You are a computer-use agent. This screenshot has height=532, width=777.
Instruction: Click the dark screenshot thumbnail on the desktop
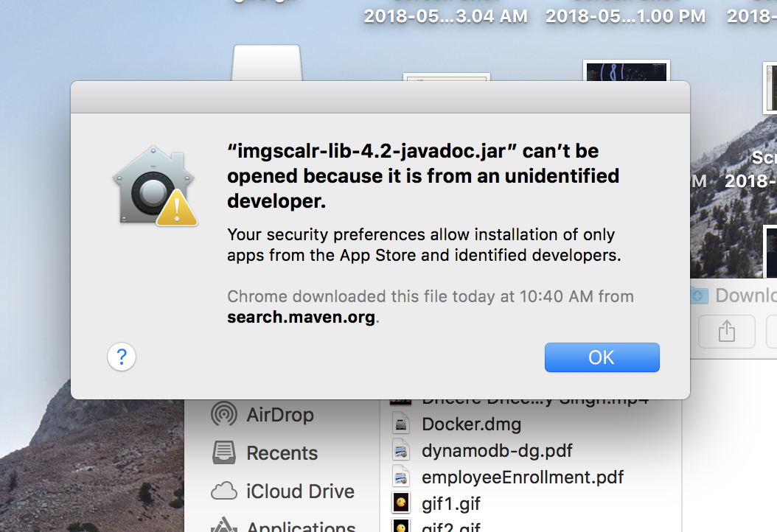tap(627, 70)
